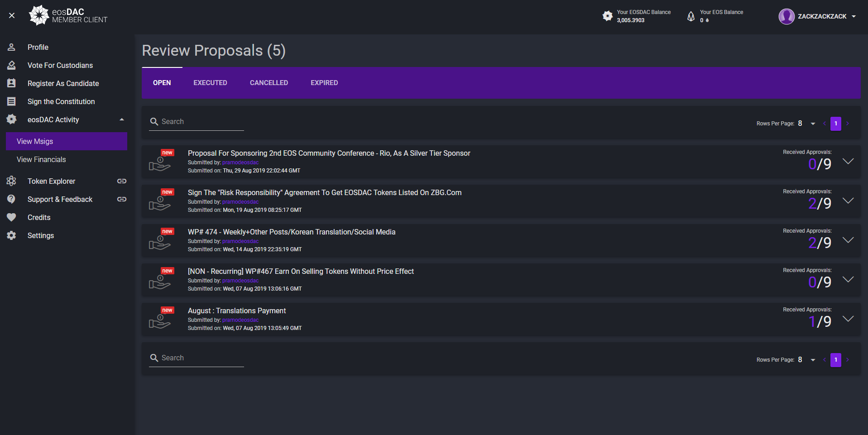Screen dimensions: 868x435
Task: Open the ZACKZACKZACK account dropdown
Action: [x=854, y=16]
